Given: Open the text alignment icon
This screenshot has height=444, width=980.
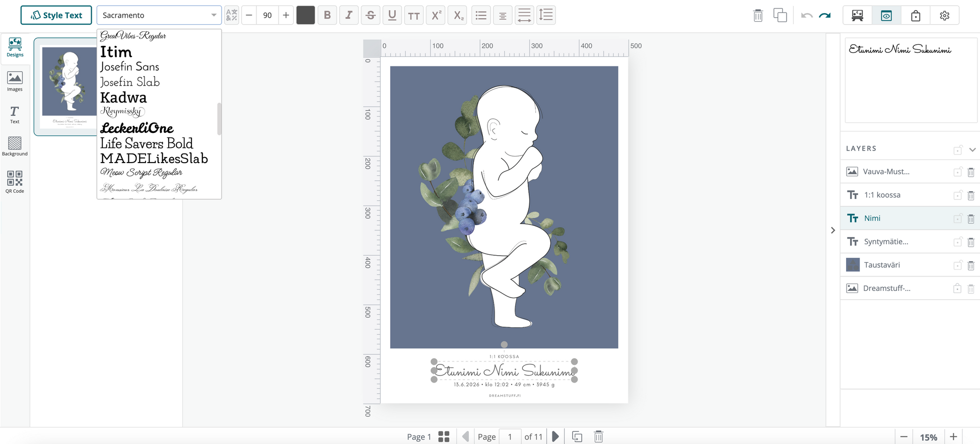Looking at the screenshot, I should [503, 15].
